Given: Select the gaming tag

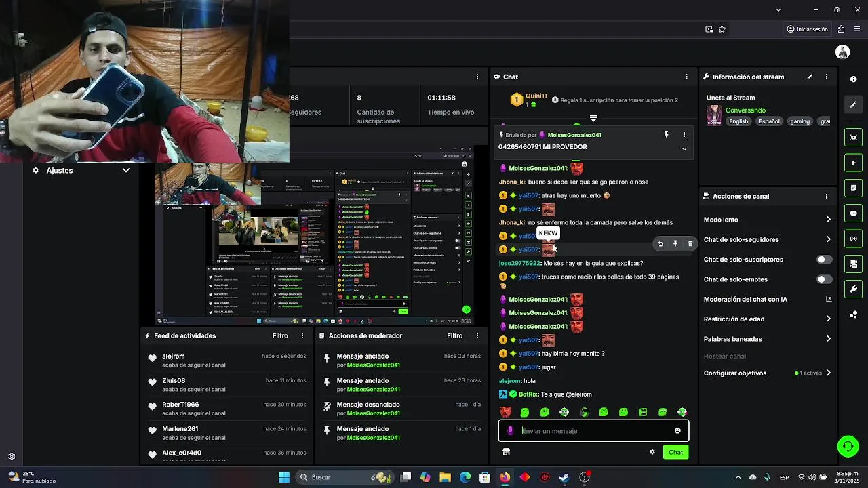Looking at the screenshot, I should 800,121.
